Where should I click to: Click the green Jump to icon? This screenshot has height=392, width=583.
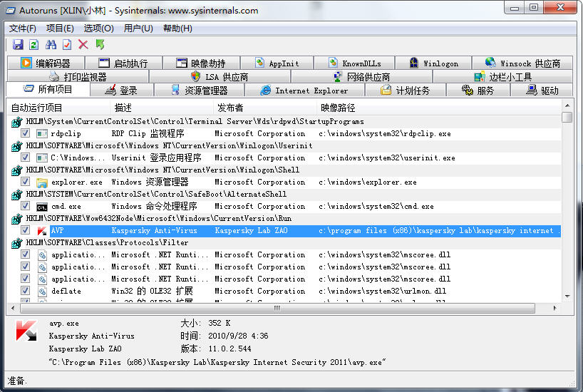[100, 45]
